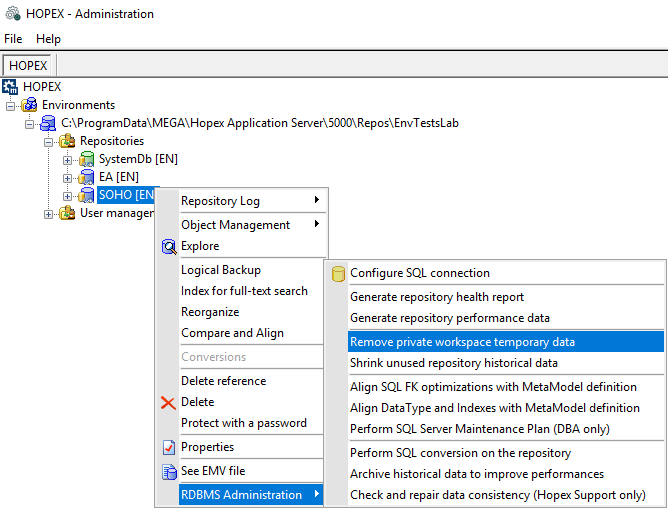Image resolution: width=668 pixels, height=513 pixels.
Task: Expand the SystemDb [EN] node
Action: [x=67, y=161]
